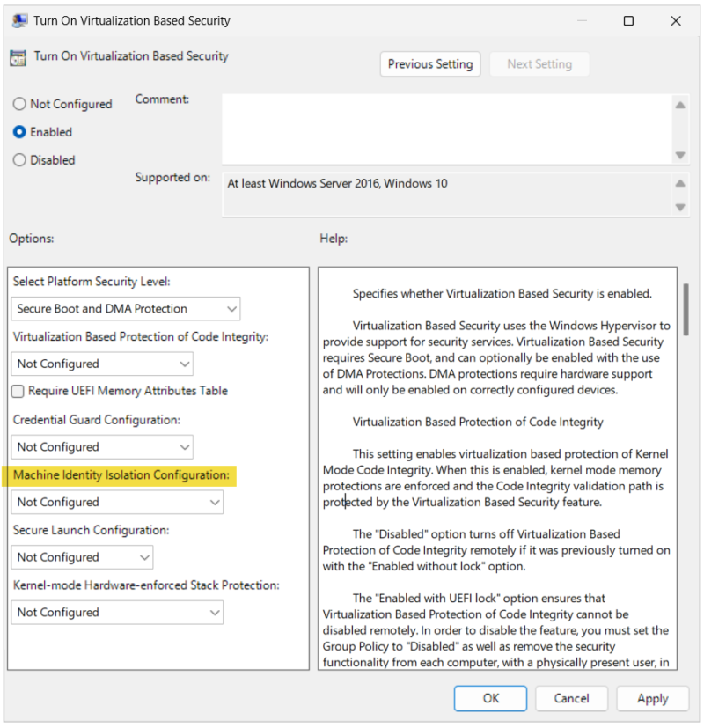Click the Help pane scrollbar thumb
704x728 pixels.
pyautogui.click(x=686, y=309)
